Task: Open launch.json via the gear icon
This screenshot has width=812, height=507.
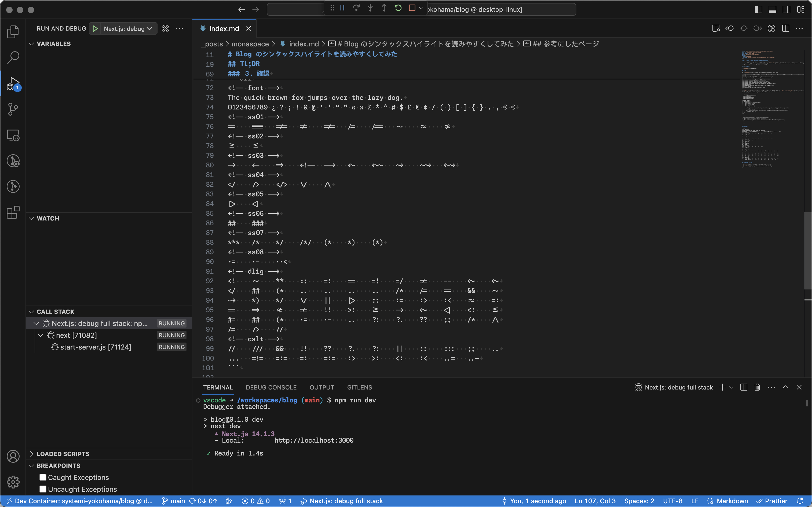Action: (x=165, y=28)
